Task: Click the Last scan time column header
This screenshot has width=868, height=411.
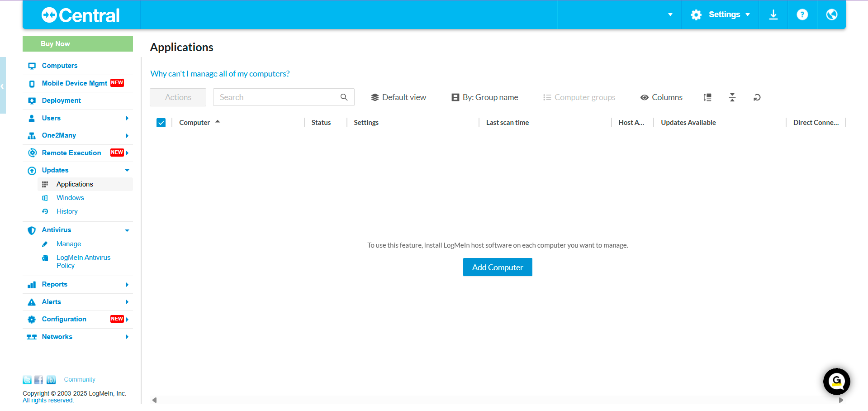Action: [x=508, y=123]
